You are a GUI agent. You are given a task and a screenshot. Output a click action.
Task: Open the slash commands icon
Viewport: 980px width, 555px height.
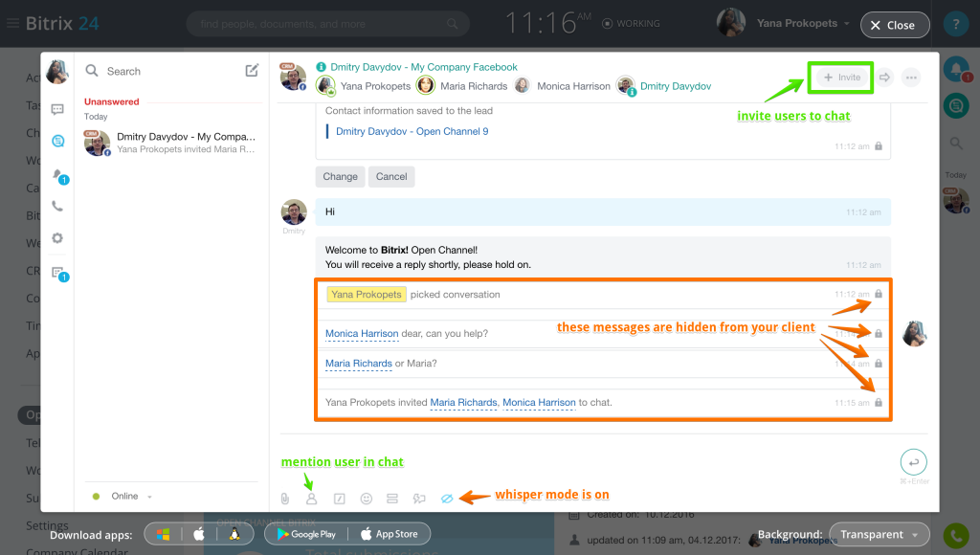(340, 499)
